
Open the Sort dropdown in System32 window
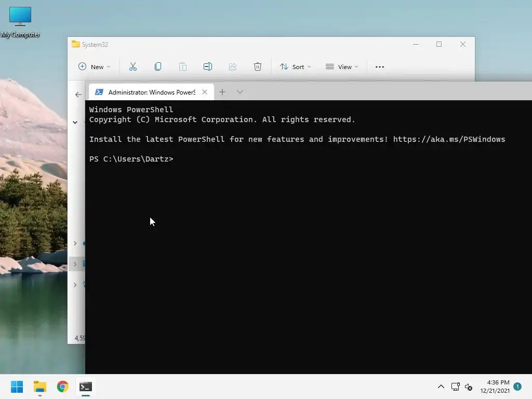coord(295,67)
